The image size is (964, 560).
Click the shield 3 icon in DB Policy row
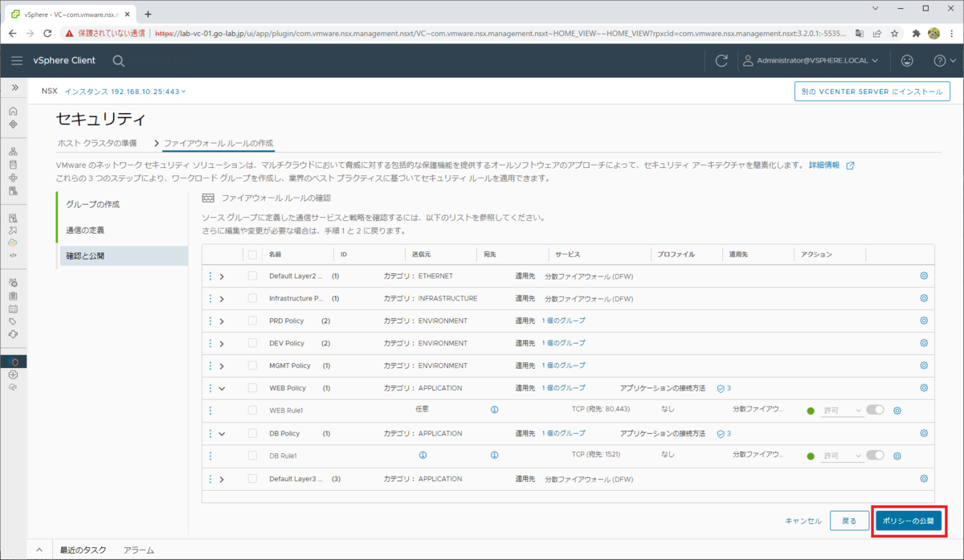pos(724,433)
